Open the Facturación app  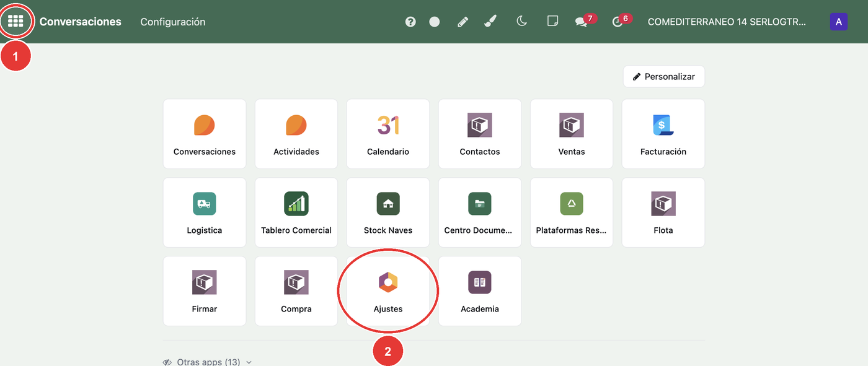click(x=663, y=134)
